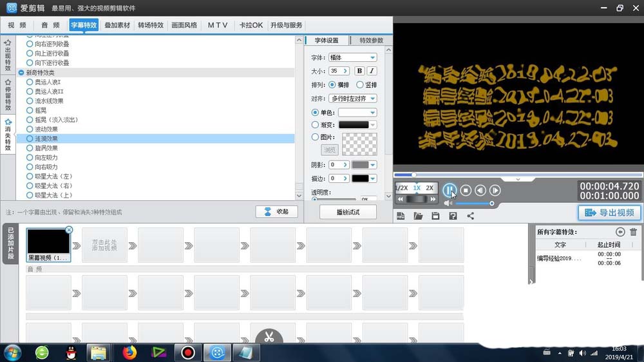This screenshot has width=644, height=362.
Task: Click the 导出视频 export button
Action: [x=609, y=213]
